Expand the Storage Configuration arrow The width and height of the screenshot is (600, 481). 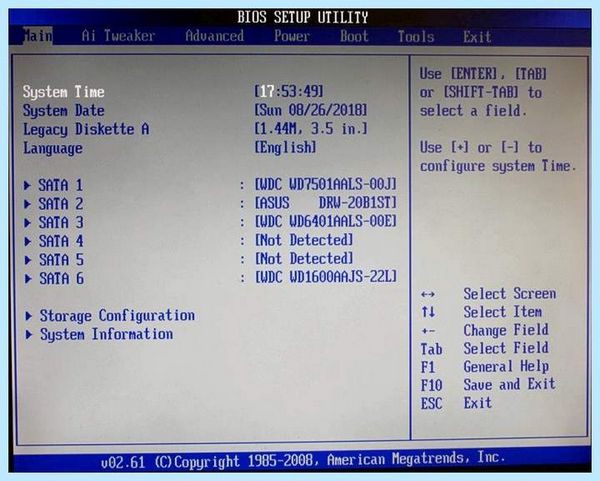tap(29, 316)
